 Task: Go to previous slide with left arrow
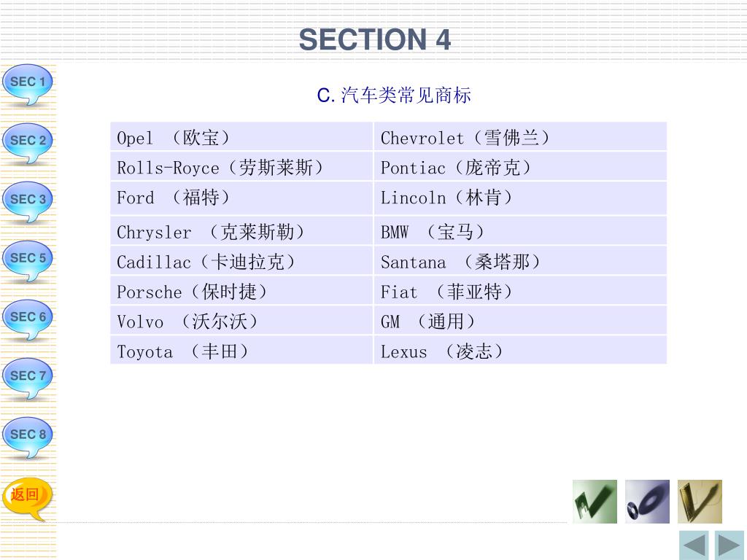click(694, 545)
